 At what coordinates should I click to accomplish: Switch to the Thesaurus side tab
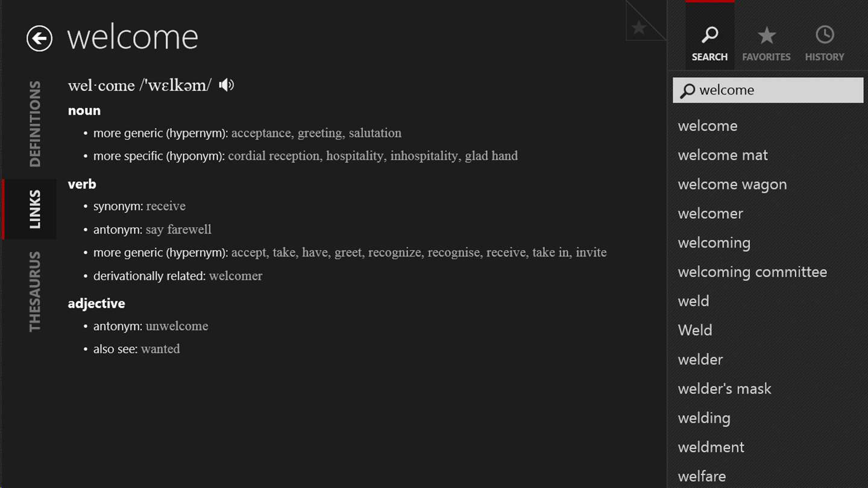click(x=35, y=291)
